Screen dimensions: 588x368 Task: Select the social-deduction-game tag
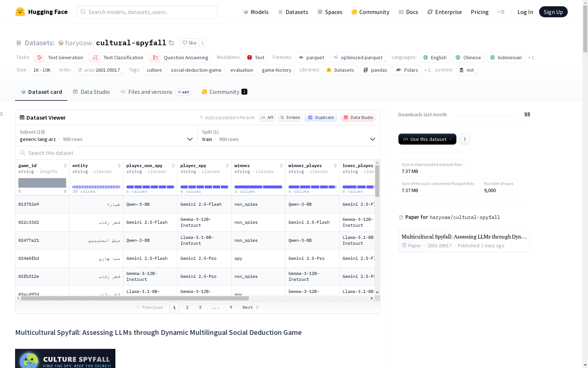(x=196, y=70)
